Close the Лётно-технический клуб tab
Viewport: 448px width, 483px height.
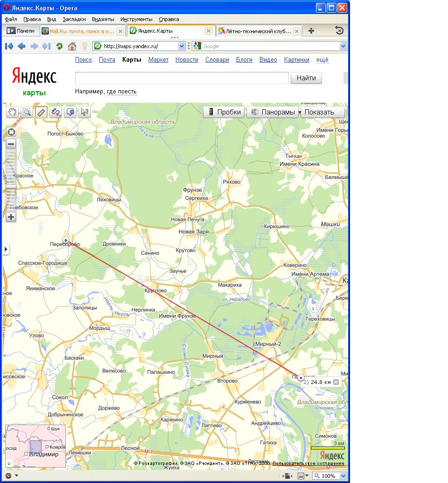coord(297,31)
